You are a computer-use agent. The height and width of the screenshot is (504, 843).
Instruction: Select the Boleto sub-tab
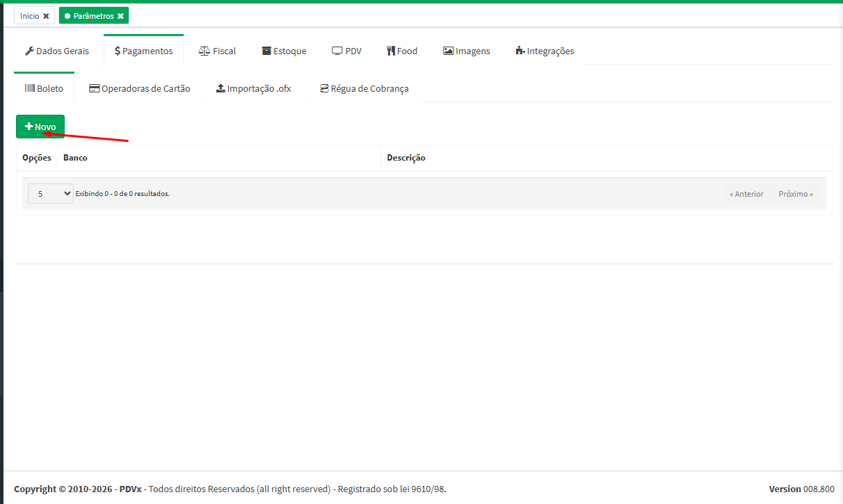click(44, 88)
